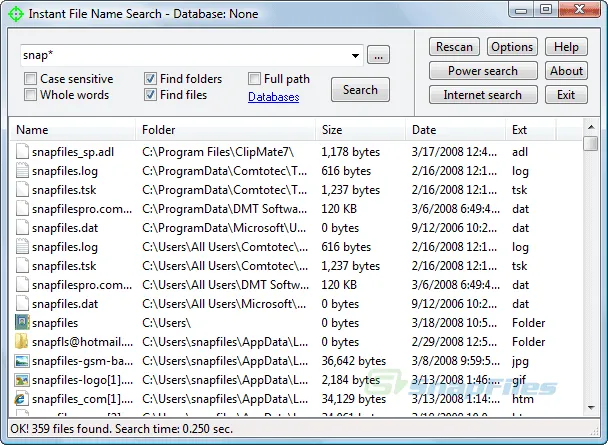Click the results scrollbar down arrow
This screenshot has height=445, width=608.
(x=591, y=408)
